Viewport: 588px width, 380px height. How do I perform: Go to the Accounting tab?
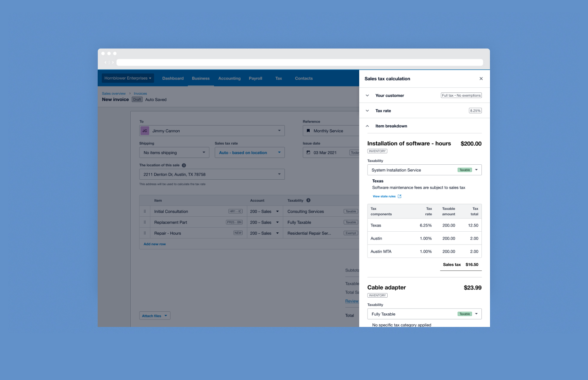(229, 78)
